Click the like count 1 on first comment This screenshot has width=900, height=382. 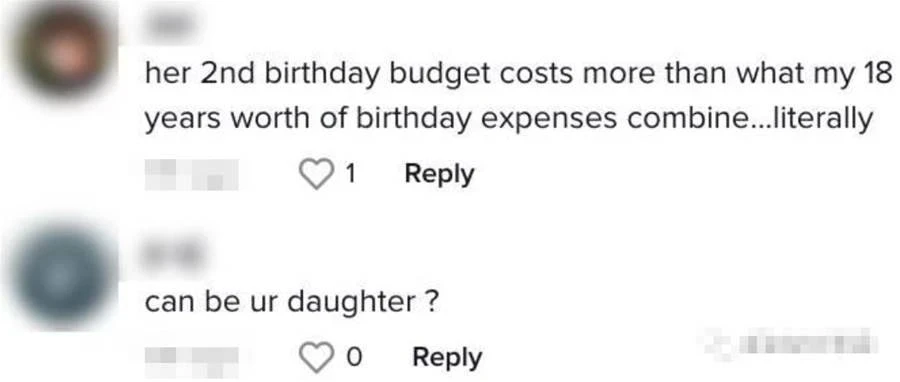[x=350, y=174]
